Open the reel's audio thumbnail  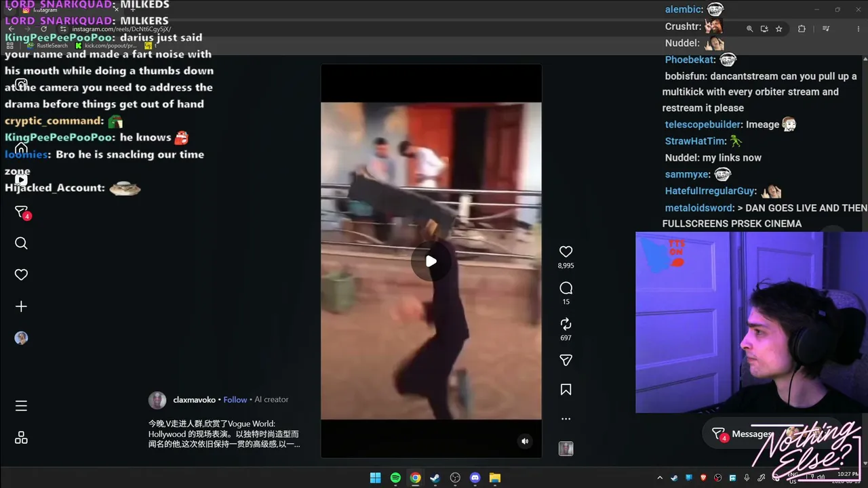pyautogui.click(x=566, y=449)
